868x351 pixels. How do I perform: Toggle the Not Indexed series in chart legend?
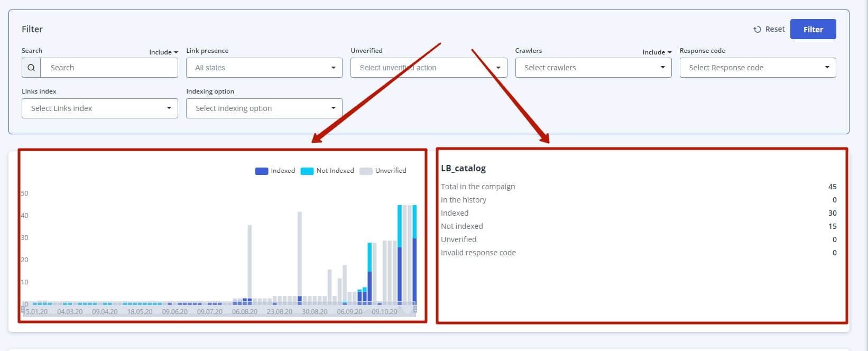coord(327,171)
